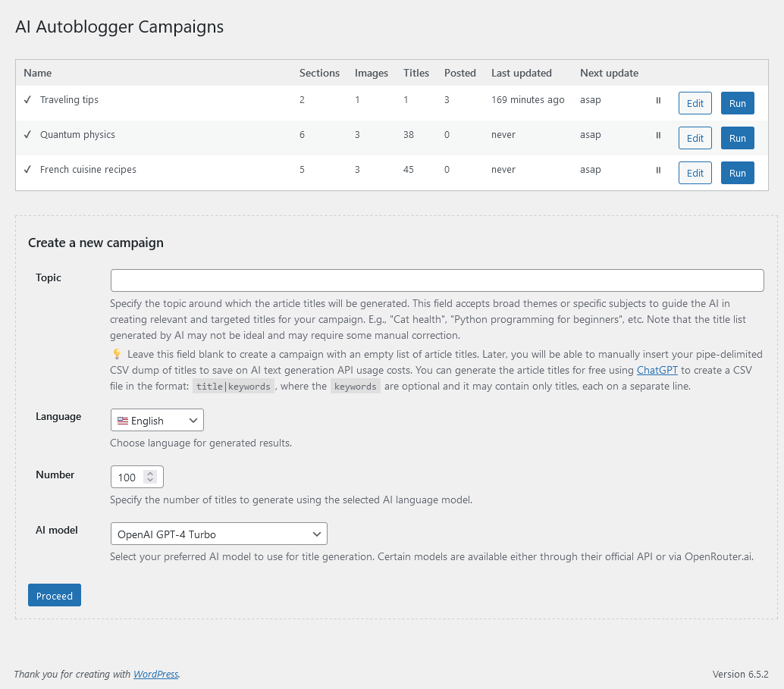The width and height of the screenshot is (784, 689).
Task: Run the French cuisine recipes campaign
Action: (737, 174)
